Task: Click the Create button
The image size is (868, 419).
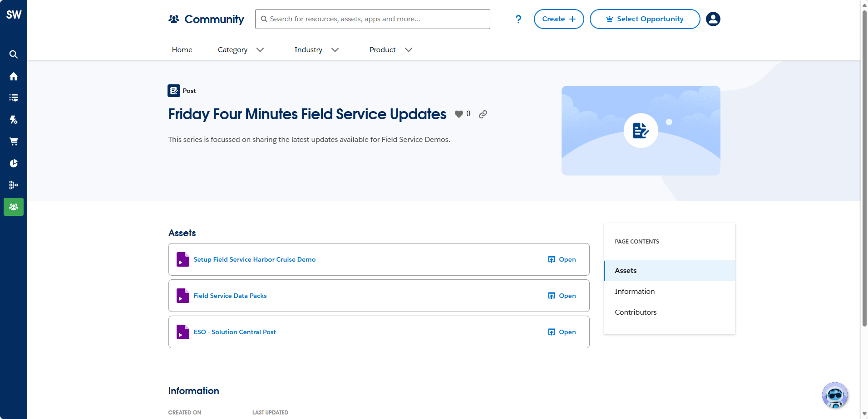Action: click(x=558, y=19)
